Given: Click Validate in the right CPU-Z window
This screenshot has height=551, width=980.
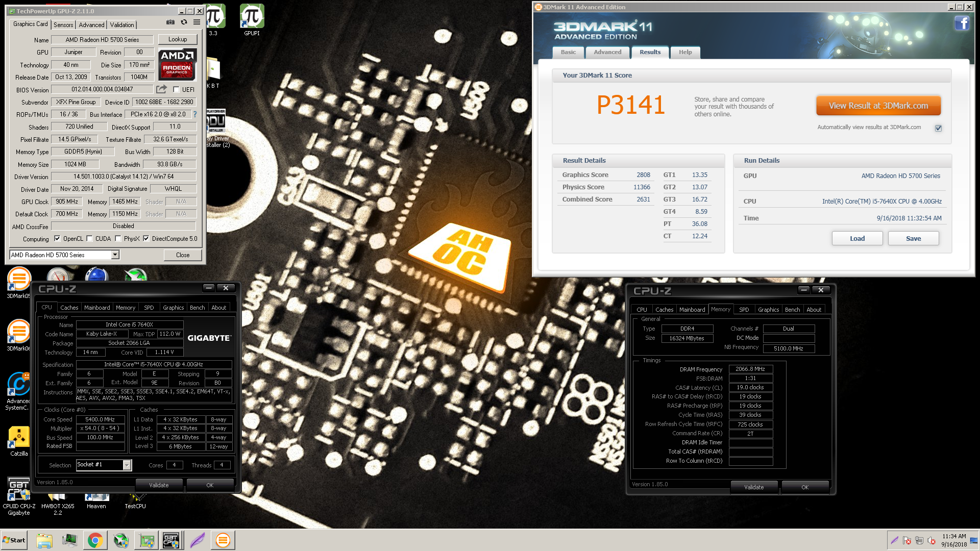Looking at the screenshot, I should [754, 487].
